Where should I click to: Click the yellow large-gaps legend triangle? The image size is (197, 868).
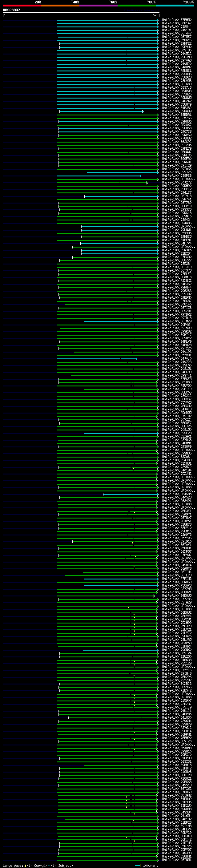pyautogui.click(x=25, y=865)
